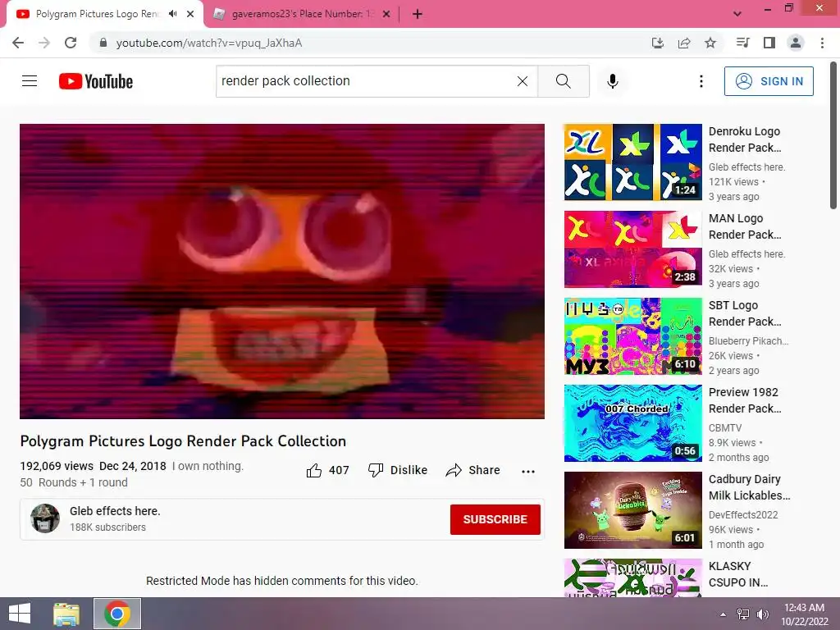Open network icon in system tray
This screenshot has height=630, width=840.
click(x=743, y=614)
